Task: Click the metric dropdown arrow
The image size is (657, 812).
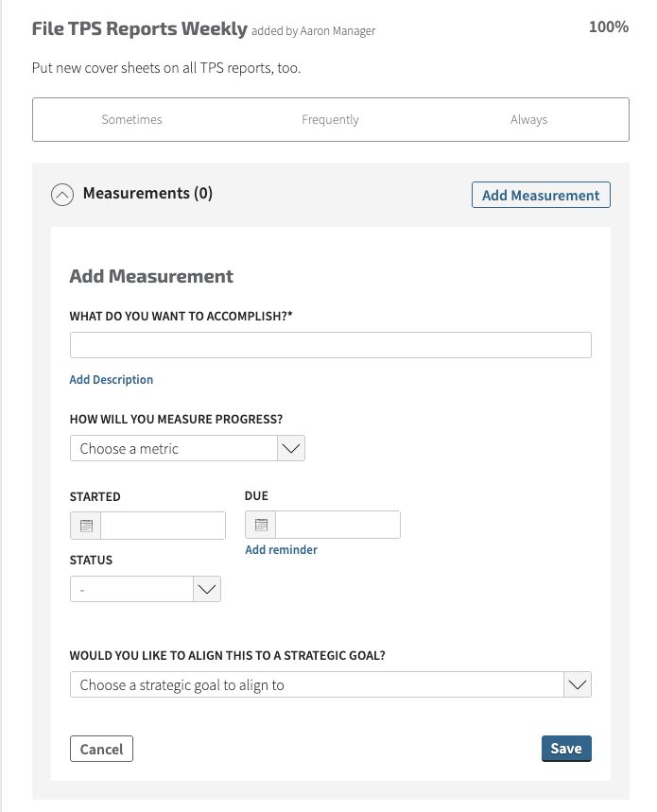Action: click(291, 449)
